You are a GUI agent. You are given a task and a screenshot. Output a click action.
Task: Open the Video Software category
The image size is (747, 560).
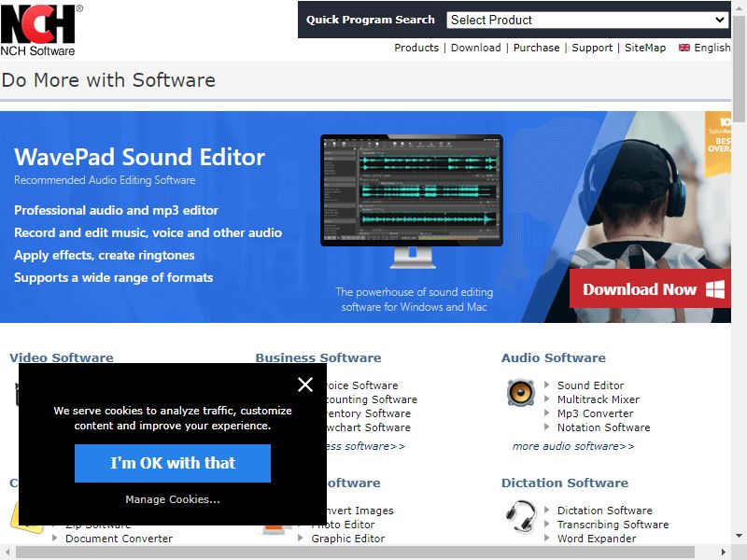click(x=62, y=357)
